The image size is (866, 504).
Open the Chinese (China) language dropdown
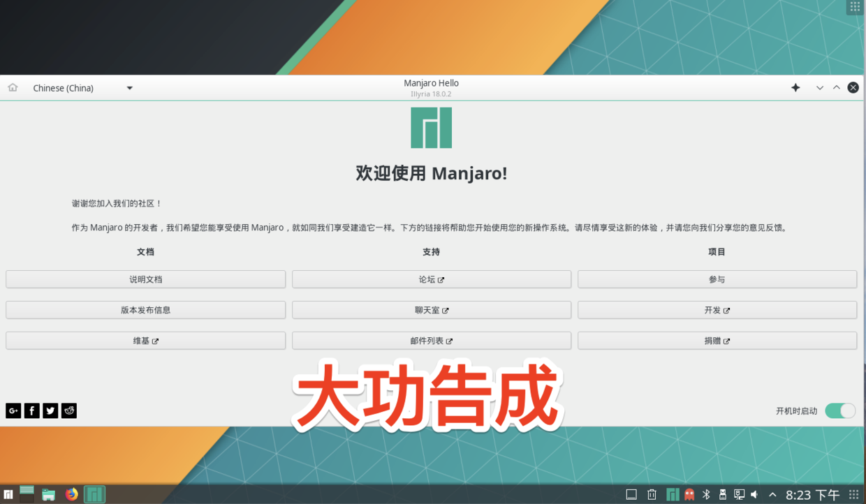click(82, 88)
